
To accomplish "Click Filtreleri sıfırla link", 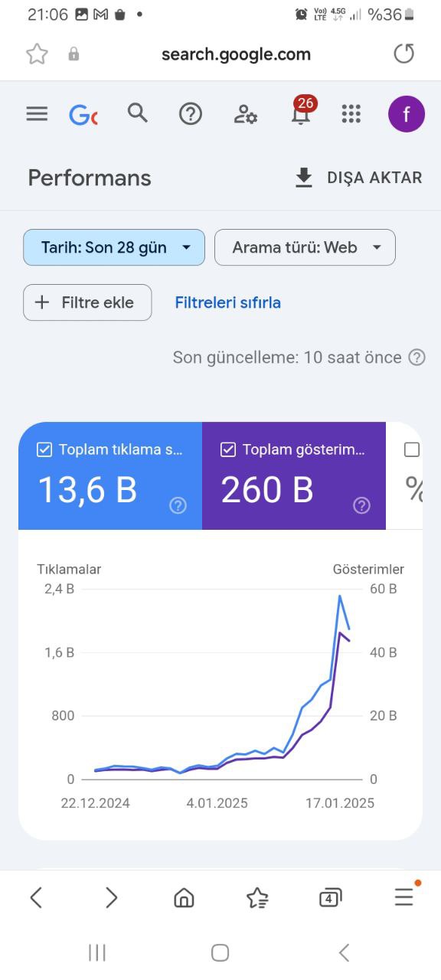I will click(227, 302).
